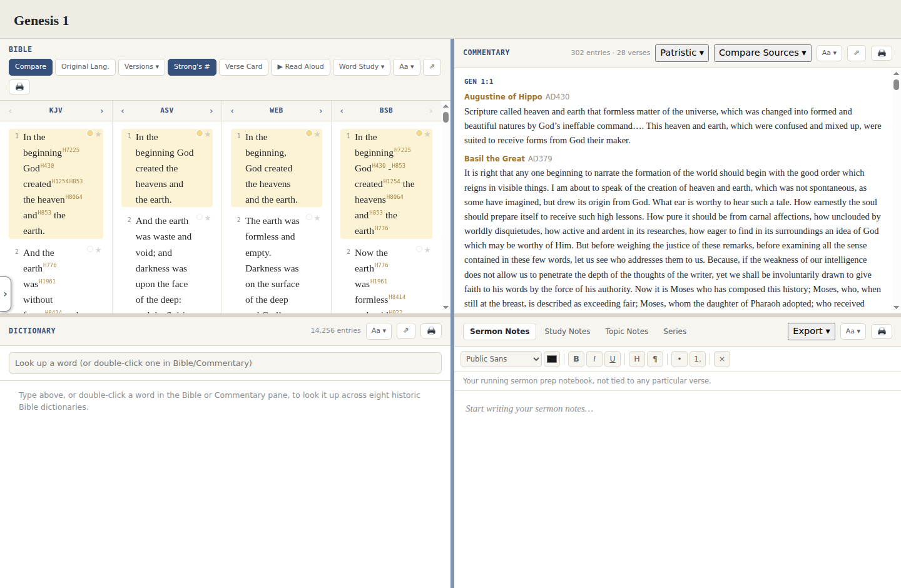This screenshot has width=901, height=588.
Task: Go to next version after KJV
Action: (x=102, y=111)
